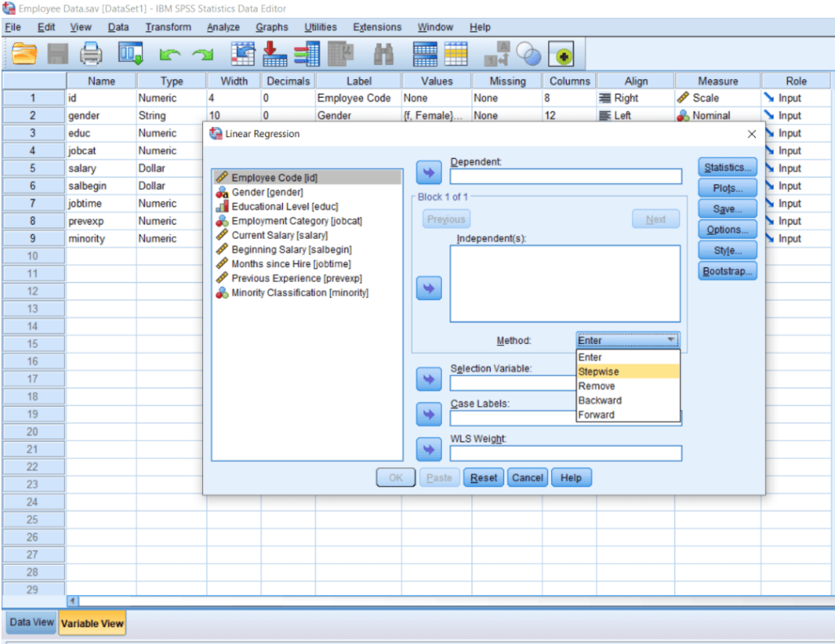
Task: Move variable to Dependent using arrow button
Action: [x=428, y=172]
